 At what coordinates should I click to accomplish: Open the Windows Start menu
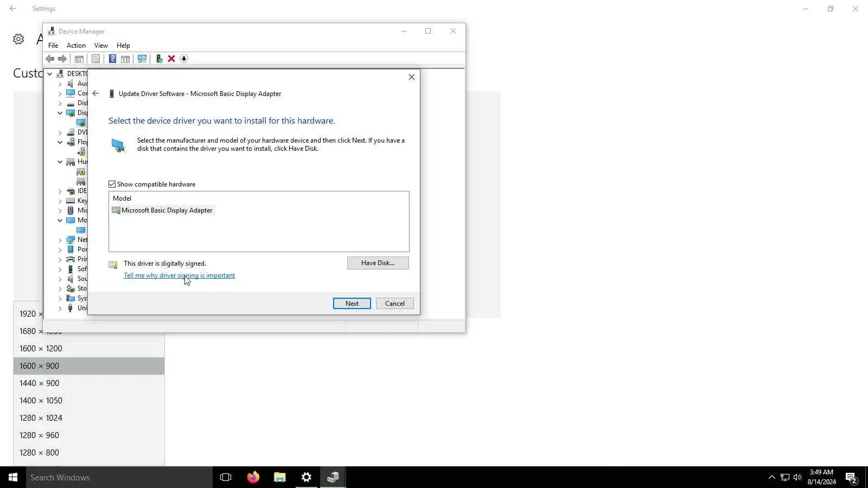[13, 477]
